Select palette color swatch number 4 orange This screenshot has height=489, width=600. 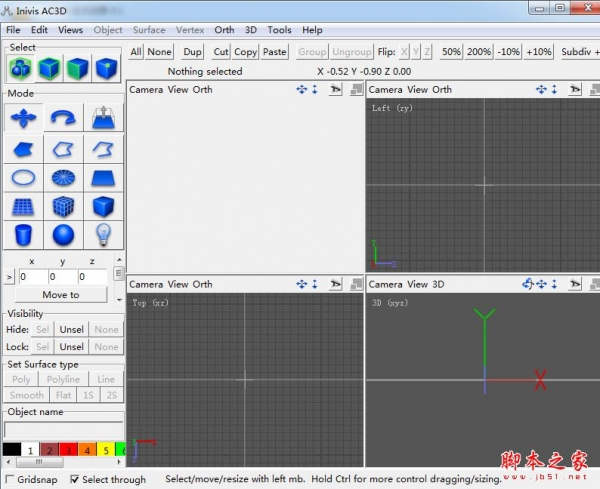[x=87, y=449]
